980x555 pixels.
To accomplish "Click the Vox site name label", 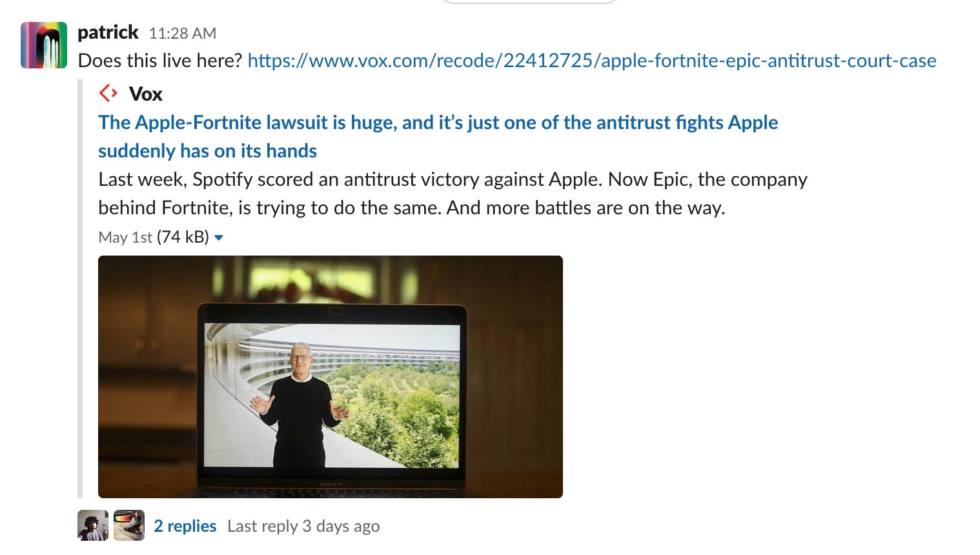I will pyautogui.click(x=146, y=94).
